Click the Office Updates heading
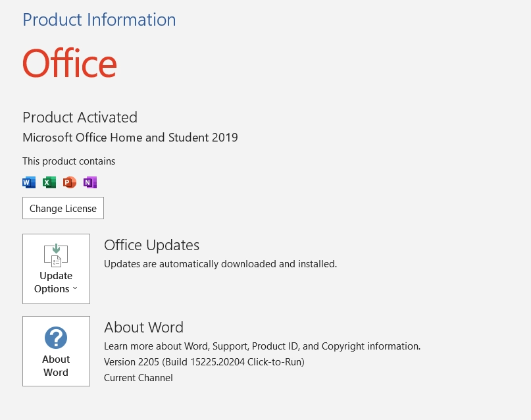The width and height of the screenshot is (531, 420). point(152,245)
